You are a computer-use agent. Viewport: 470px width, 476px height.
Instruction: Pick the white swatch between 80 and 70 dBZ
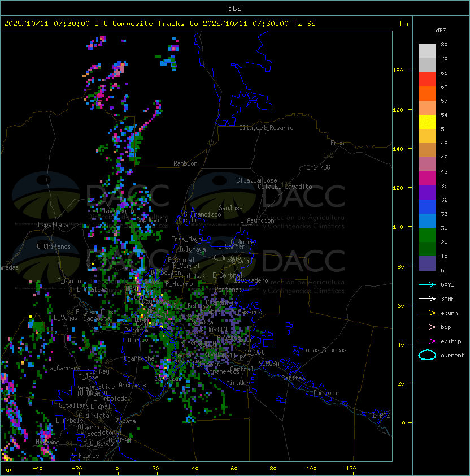point(427,51)
